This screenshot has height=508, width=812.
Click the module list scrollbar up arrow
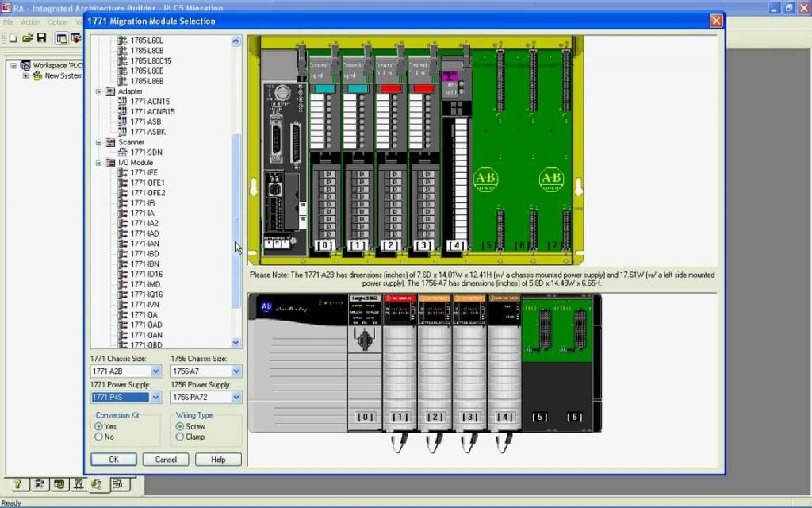236,40
